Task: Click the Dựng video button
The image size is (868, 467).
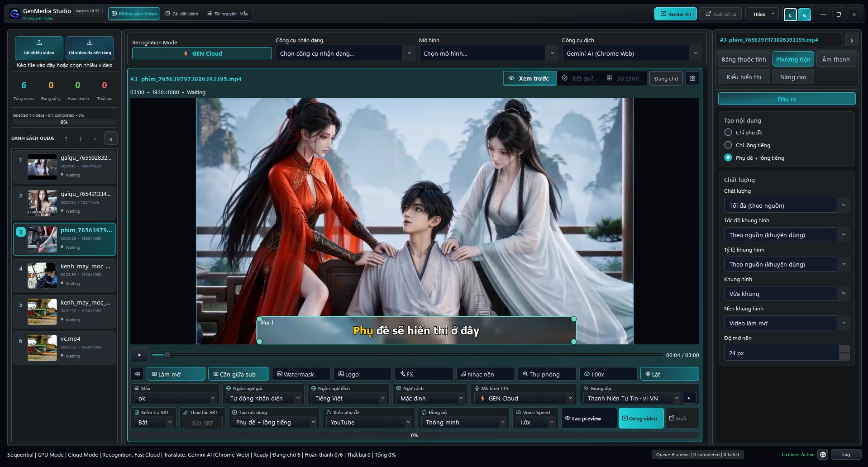Action: tap(641, 418)
